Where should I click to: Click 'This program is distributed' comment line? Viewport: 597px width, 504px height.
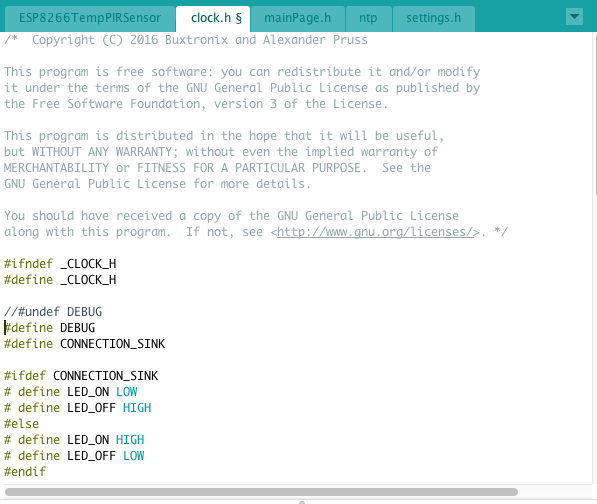pos(224,136)
